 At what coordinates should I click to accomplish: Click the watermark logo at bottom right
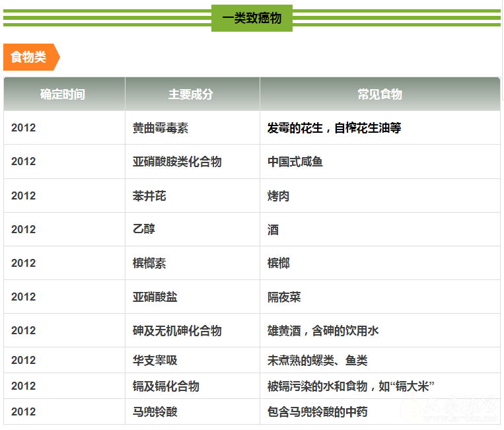tap(450, 411)
